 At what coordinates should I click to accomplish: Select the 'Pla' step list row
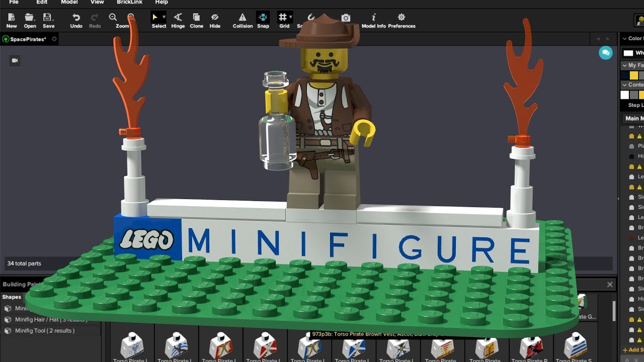pyautogui.click(x=636, y=146)
